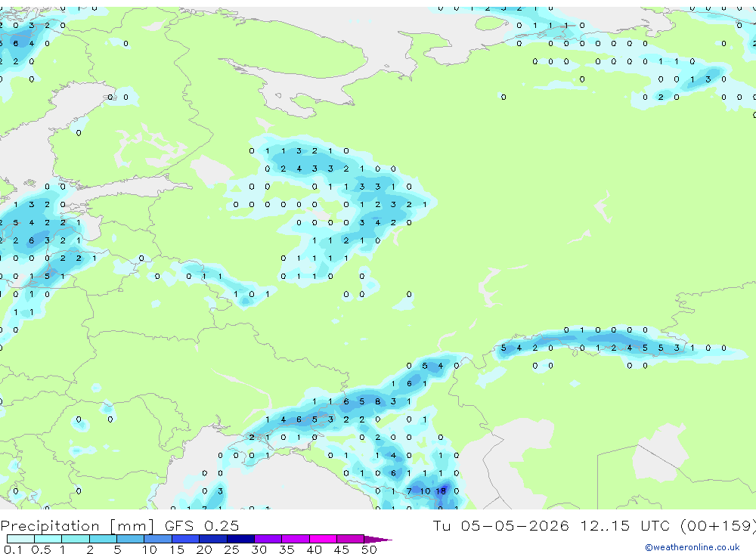
Task: Click the '40' legend scale label
Action: [x=314, y=549]
